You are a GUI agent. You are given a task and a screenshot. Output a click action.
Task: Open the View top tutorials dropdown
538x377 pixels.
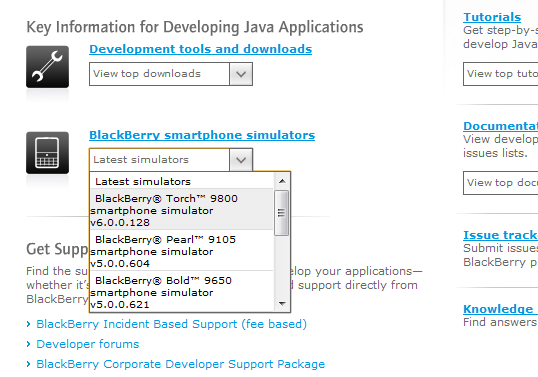[x=501, y=74]
